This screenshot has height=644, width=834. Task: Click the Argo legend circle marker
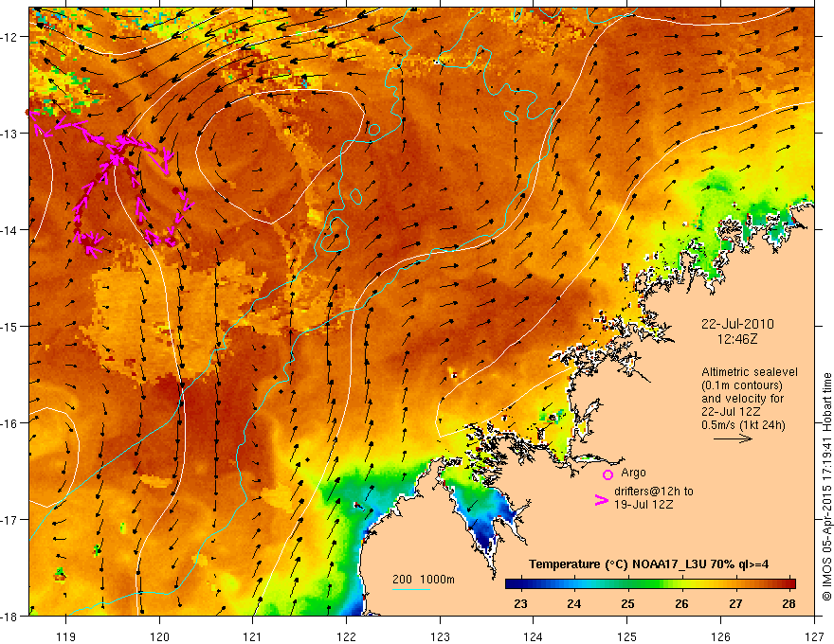(x=607, y=474)
